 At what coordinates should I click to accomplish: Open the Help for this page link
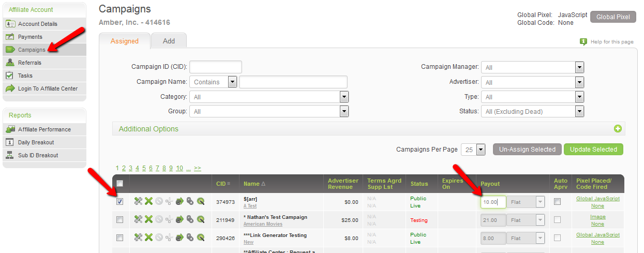612,42
